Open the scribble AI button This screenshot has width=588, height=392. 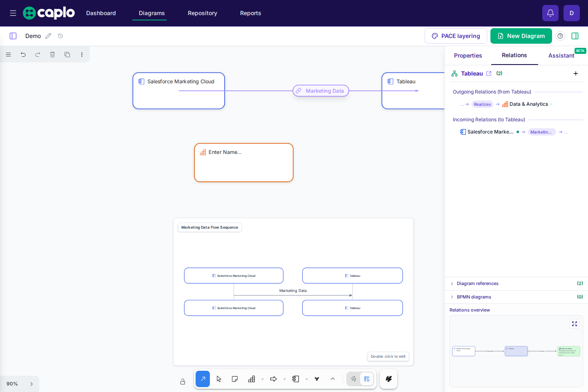pyautogui.click(x=389, y=379)
